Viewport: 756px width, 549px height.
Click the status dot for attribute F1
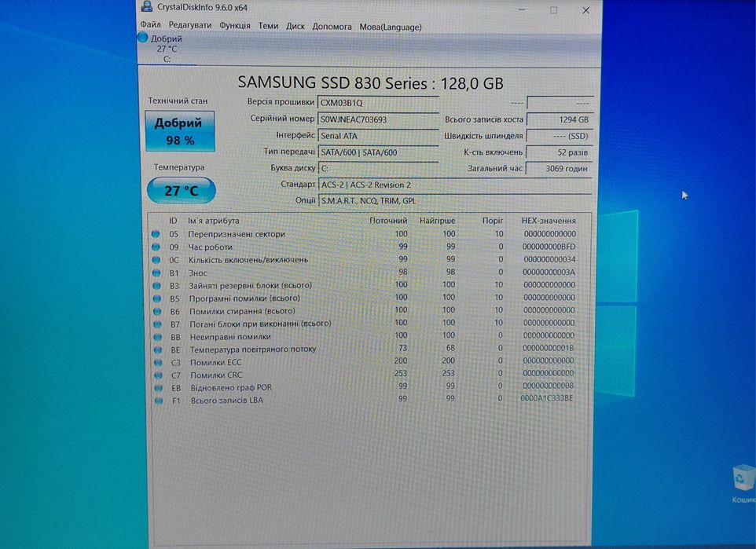[x=159, y=401]
